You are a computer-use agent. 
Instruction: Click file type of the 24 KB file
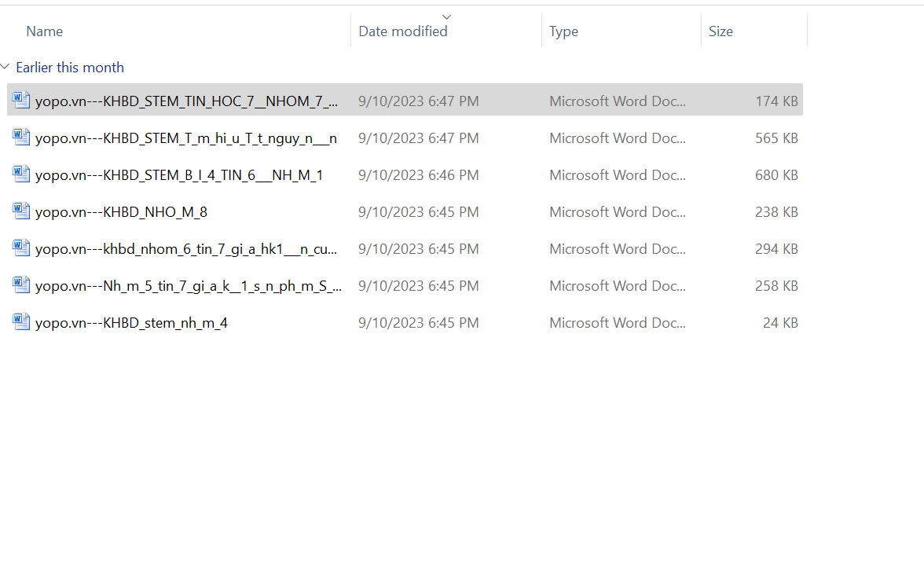coord(617,323)
